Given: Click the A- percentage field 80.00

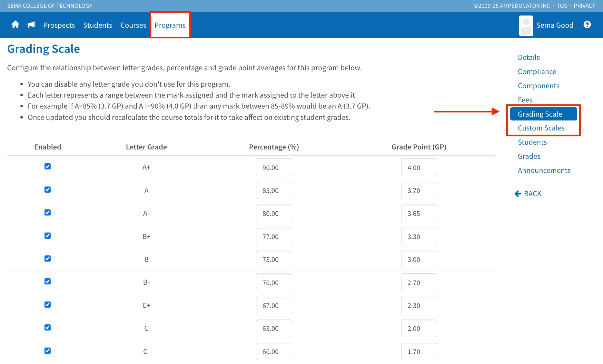Looking at the screenshot, I should (x=274, y=213).
